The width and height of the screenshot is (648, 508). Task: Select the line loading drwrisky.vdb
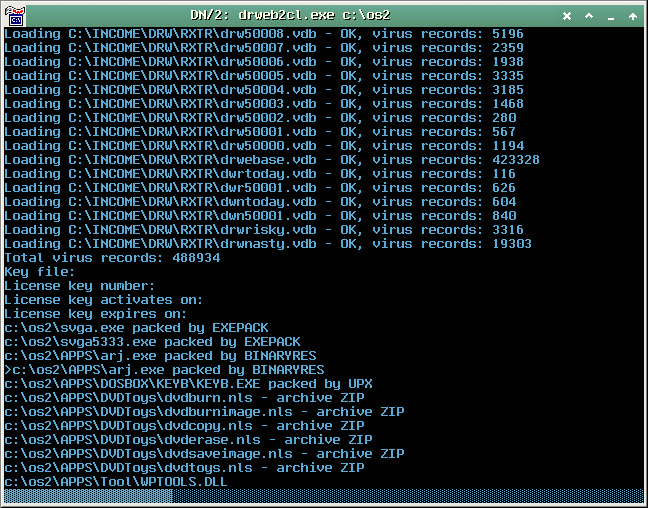tap(264, 230)
